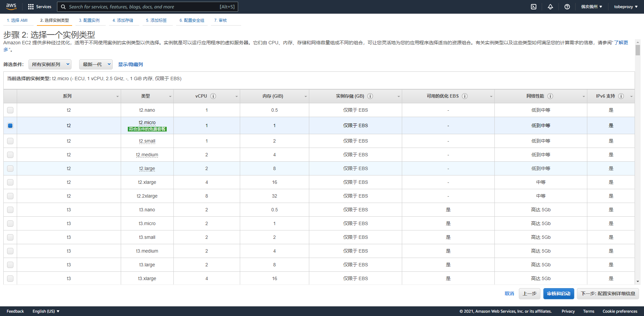Click the scrollbar down arrow

[638, 282]
